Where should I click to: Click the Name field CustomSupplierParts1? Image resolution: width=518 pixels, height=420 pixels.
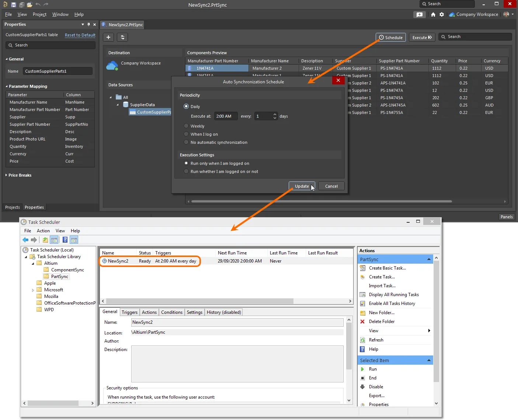58,71
